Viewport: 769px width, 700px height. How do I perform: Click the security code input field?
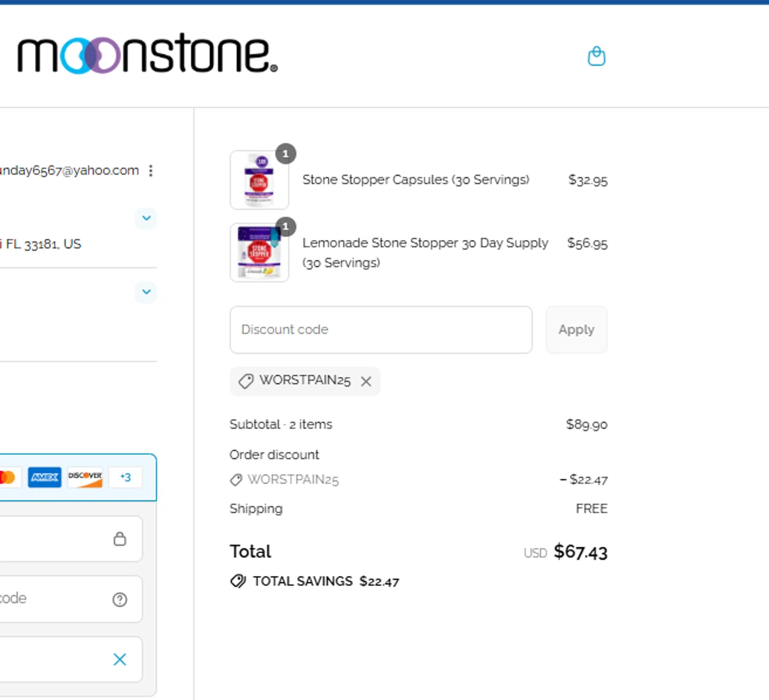pyautogui.click(x=71, y=599)
